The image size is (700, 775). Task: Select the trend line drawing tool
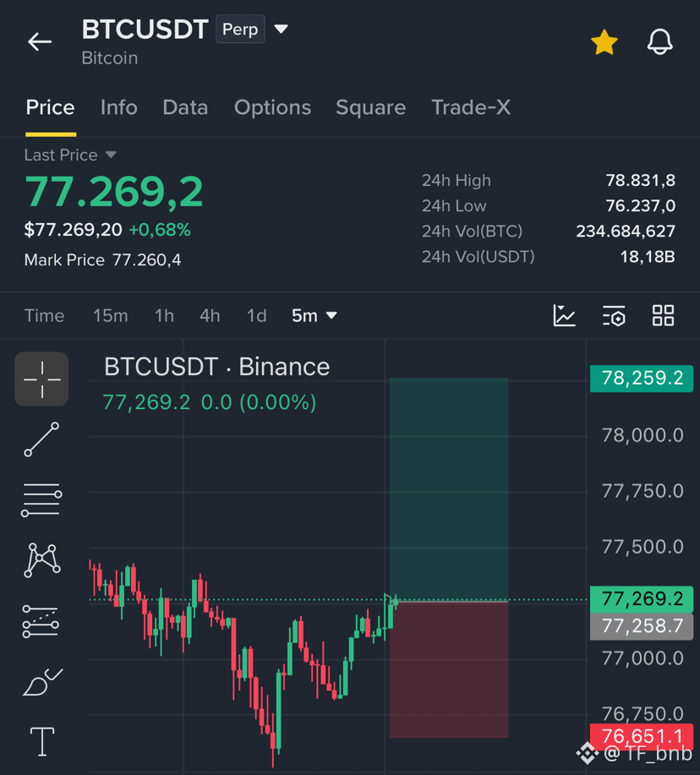[x=41, y=439]
